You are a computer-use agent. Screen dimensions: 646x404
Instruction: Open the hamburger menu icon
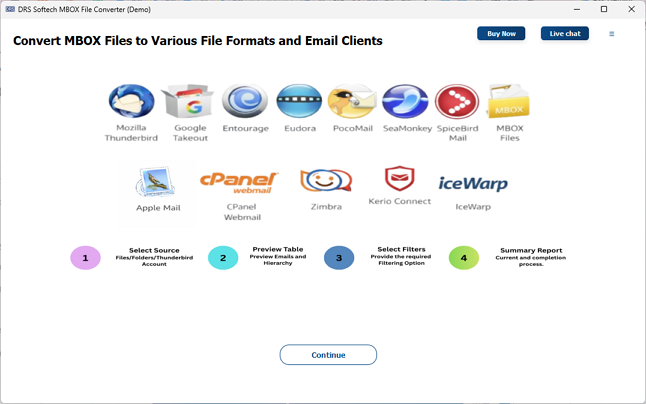[x=612, y=34]
